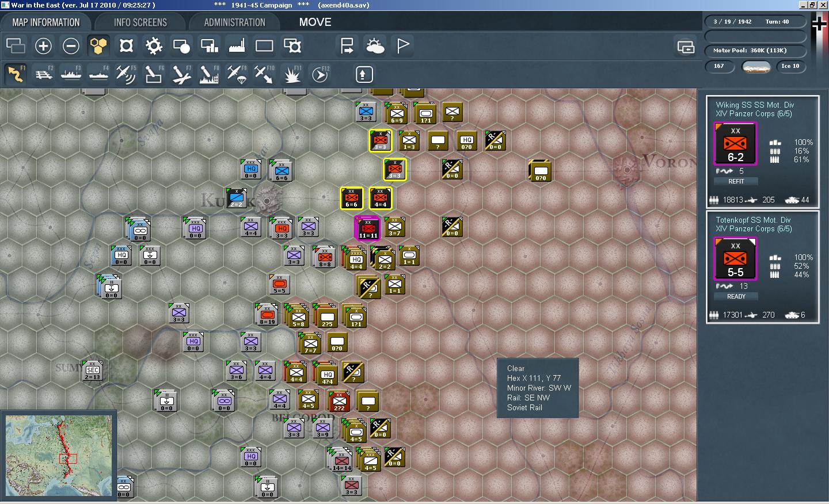Select the orange 5=5 unit counter
The height and width of the screenshot is (504, 829).
pyautogui.click(x=279, y=284)
